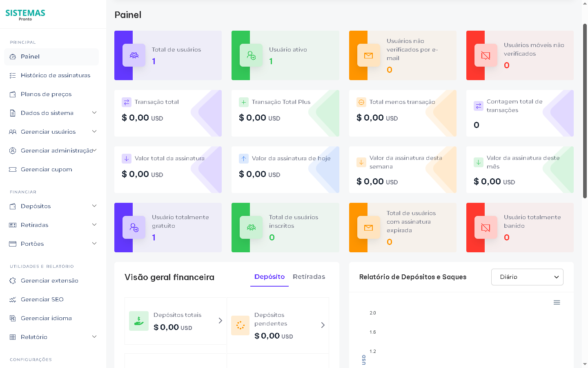
Task: Go to the Painel dashboard link
Action: [30, 57]
